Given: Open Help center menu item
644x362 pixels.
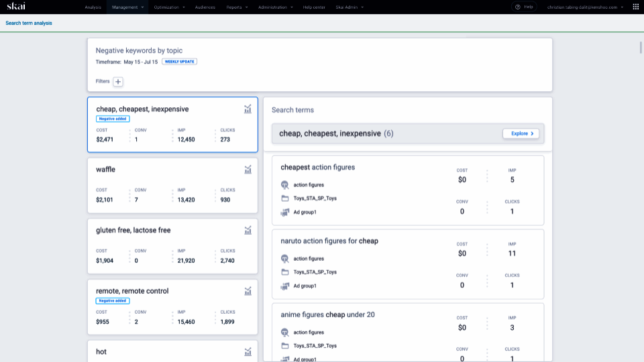Looking at the screenshot, I should (x=315, y=7).
